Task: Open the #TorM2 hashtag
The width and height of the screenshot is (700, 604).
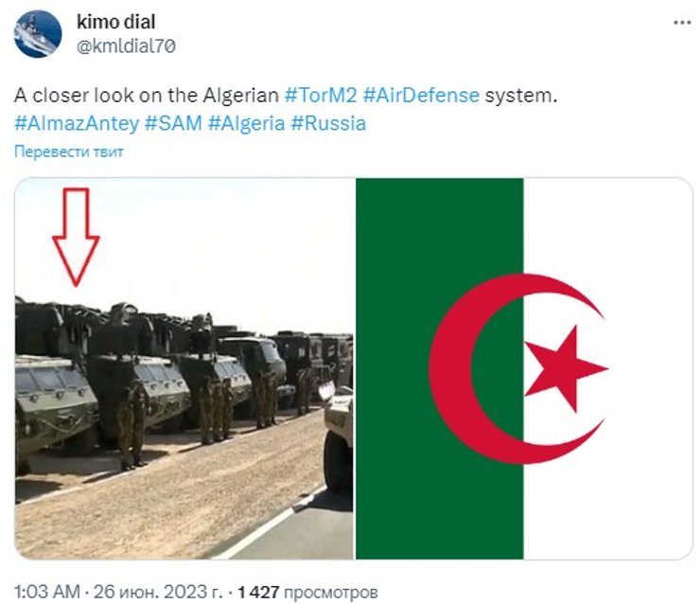Action: [x=321, y=96]
